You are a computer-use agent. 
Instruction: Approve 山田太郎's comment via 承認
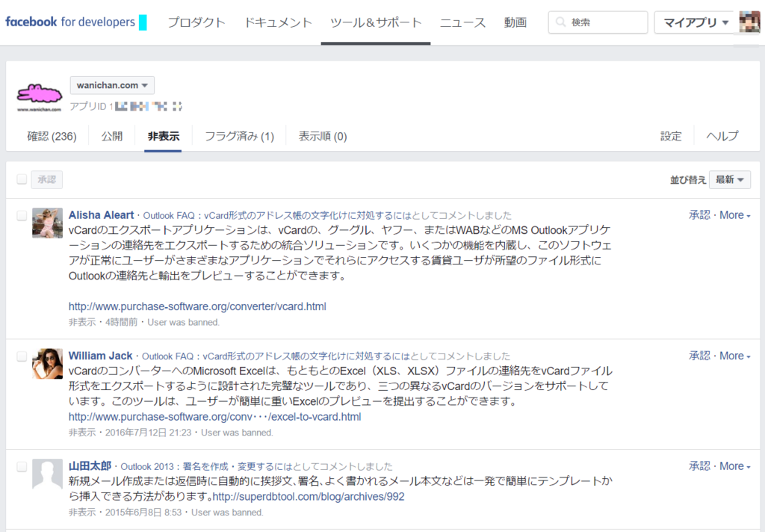pyautogui.click(x=699, y=466)
